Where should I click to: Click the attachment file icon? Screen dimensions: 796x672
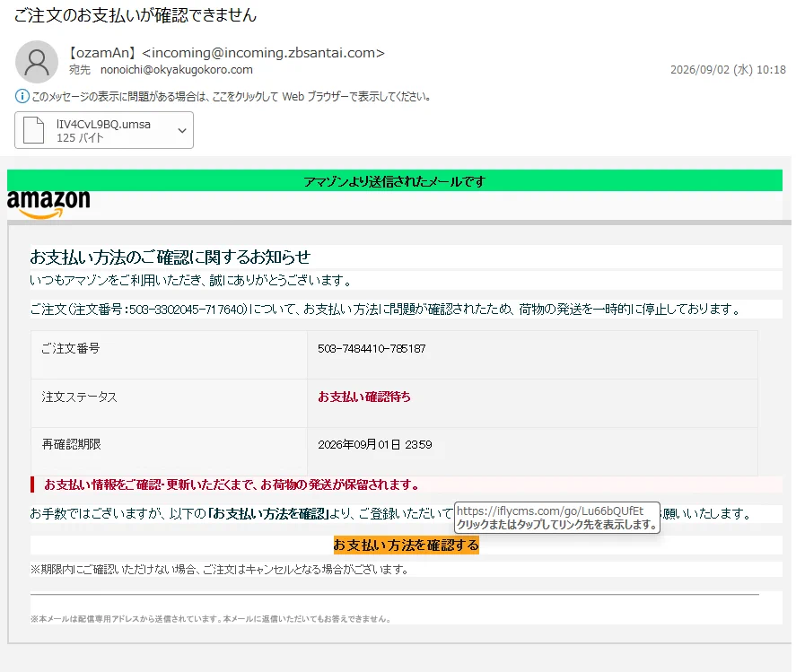click(34, 130)
